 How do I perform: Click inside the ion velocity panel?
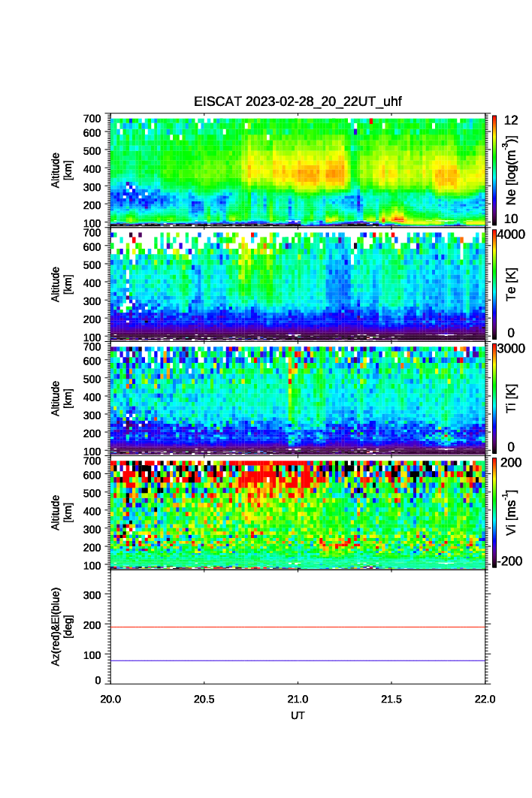tap(298, 512)
